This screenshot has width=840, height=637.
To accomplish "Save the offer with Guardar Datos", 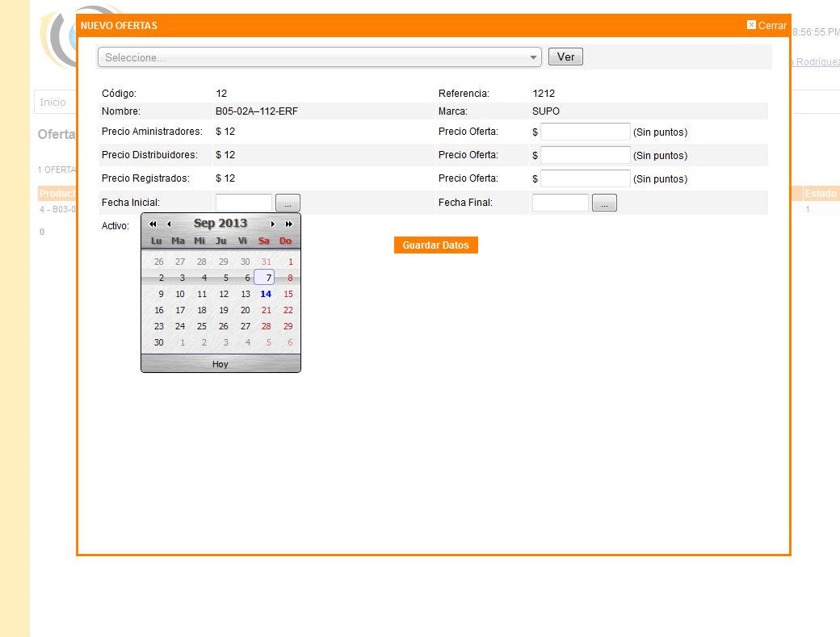I will click(435, 245).
